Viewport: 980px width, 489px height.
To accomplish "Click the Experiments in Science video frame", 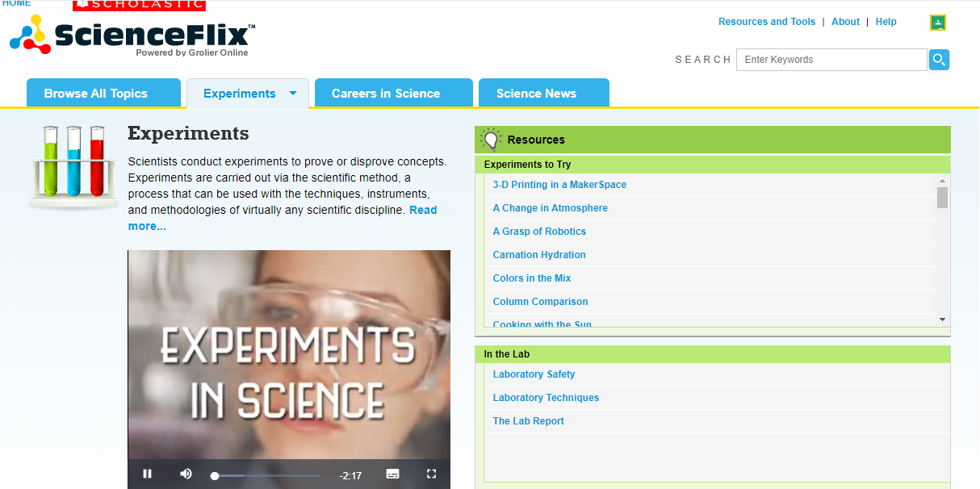I will 289,355.
